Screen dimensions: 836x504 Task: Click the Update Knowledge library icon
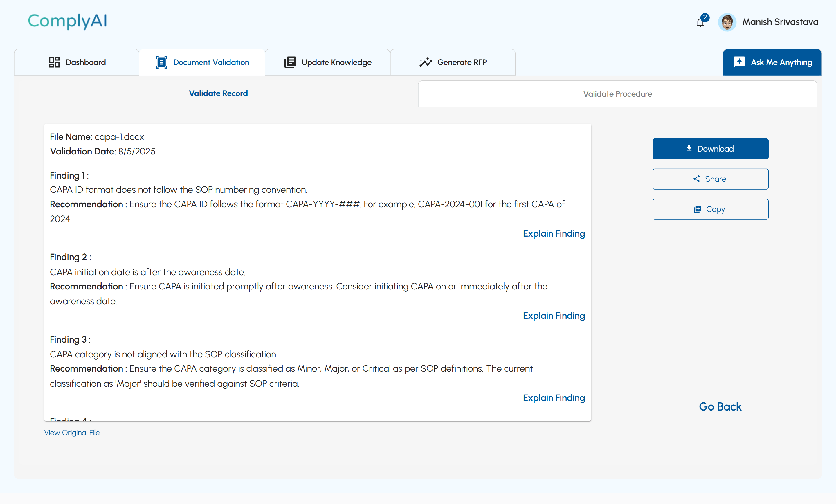(x=290, y=62)
